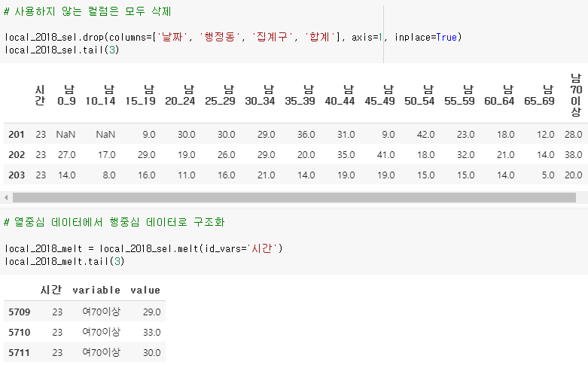
Task: Click the '시간' header in the melt table
Action: point(51,290)
